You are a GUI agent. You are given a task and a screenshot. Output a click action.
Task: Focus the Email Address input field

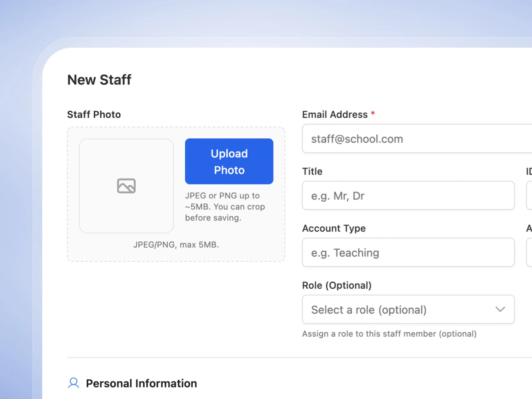(x=417, y=139)
